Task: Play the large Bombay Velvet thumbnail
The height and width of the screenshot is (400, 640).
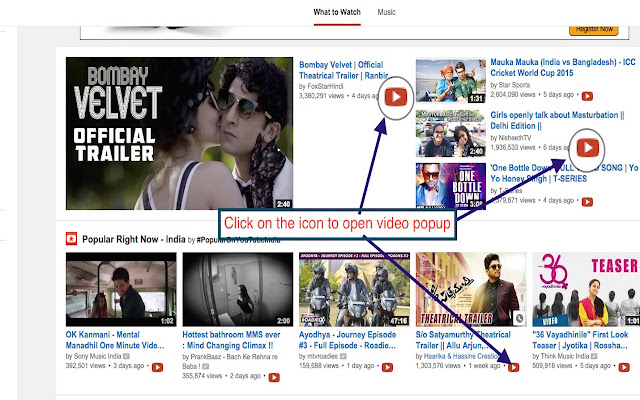Action: coord(179,133)
